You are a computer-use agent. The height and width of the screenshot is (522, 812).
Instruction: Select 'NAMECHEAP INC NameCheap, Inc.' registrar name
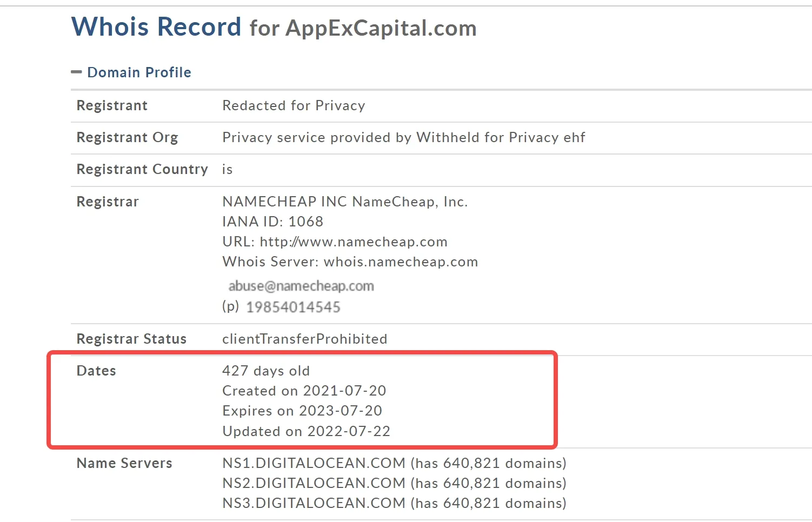pyautogui.click(x=345, y=202)
